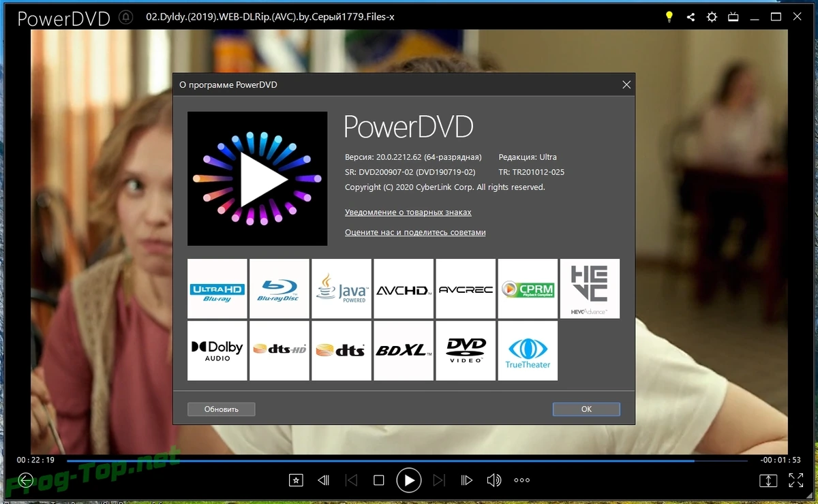Click the bell notification icon near PowerDVD title
818x504 pixels.
[x=126, y=16]
